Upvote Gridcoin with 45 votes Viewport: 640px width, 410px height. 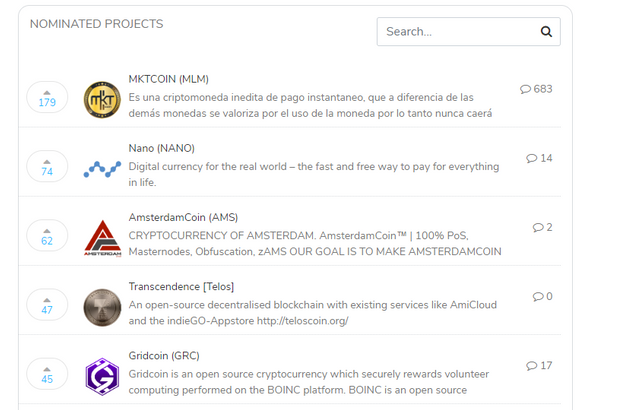coord(47,374)
